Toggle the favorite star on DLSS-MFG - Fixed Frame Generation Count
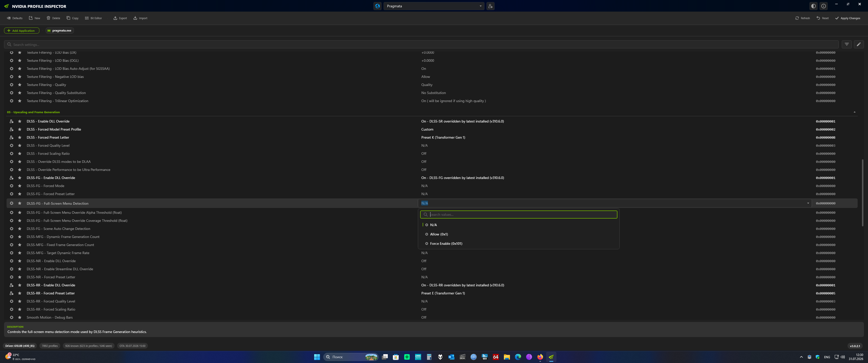 click(19, 245)
